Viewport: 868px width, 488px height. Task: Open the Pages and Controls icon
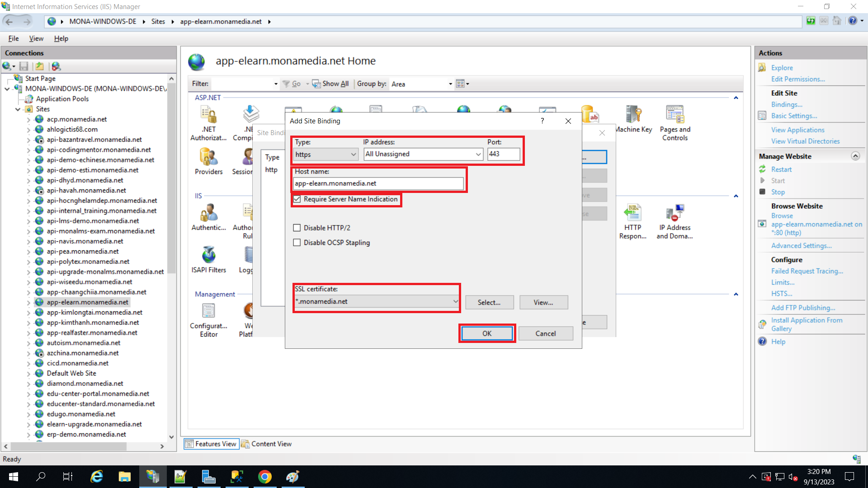tap(675, 123)
